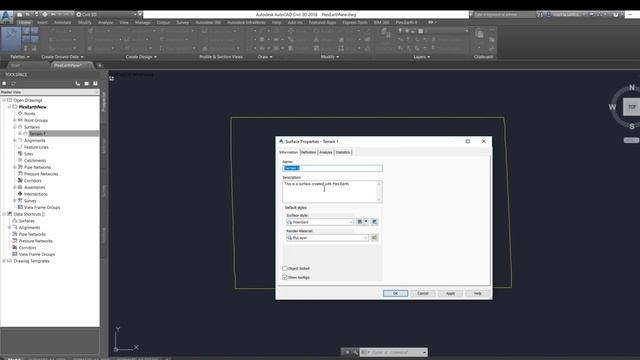Image resolution: width=640 pixels, height=360 pixels.
Task: Click the render material pick icon
Action: [374, 238]
